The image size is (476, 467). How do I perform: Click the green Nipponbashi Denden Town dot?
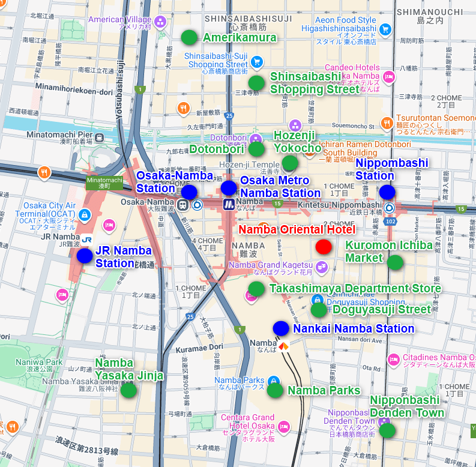tap(387, 430)
